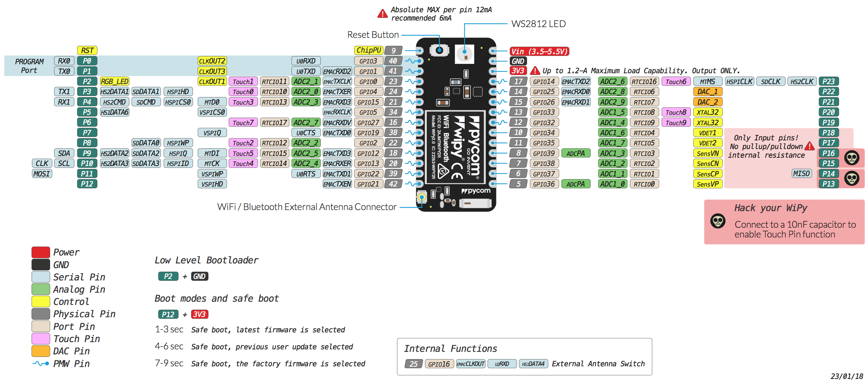The image size is (868, 384).
Task: Click the yellow Control legend swatch
Action: point(41,302)
